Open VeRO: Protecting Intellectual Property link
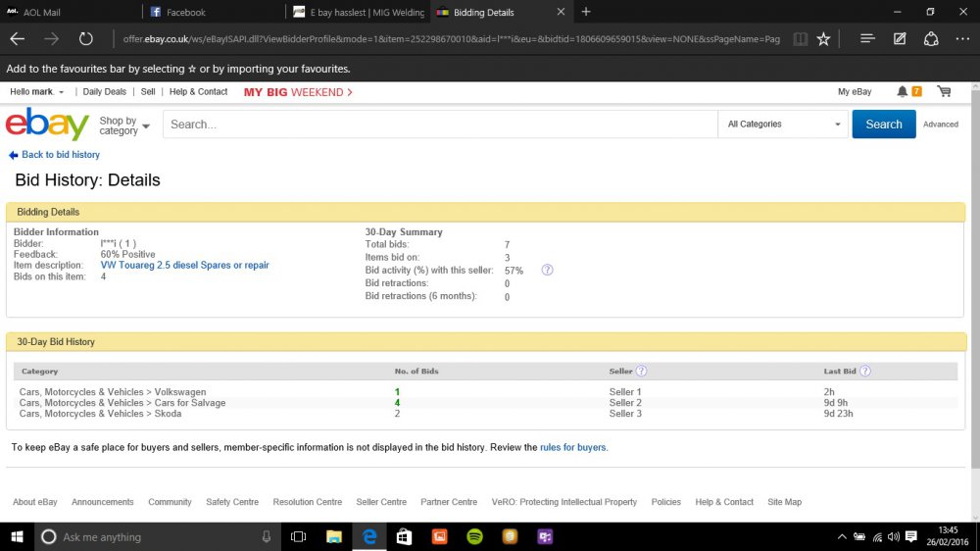The width and height of the screenshot is (980, 551). [x=563, y=502]
